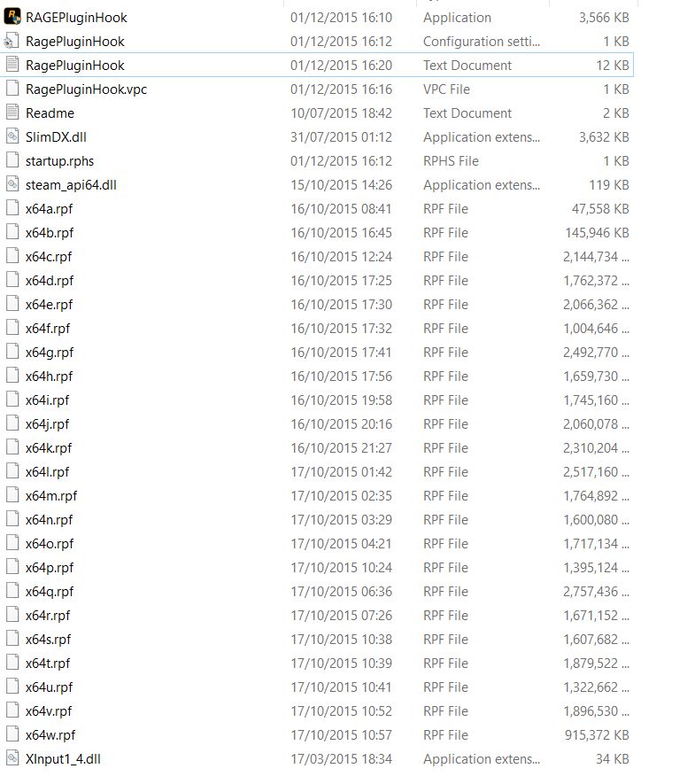Image resolution: width=695 pixels, height=784 pixels.
Task: Click the RPHS File type cell
Action: (x=451, y=161)
